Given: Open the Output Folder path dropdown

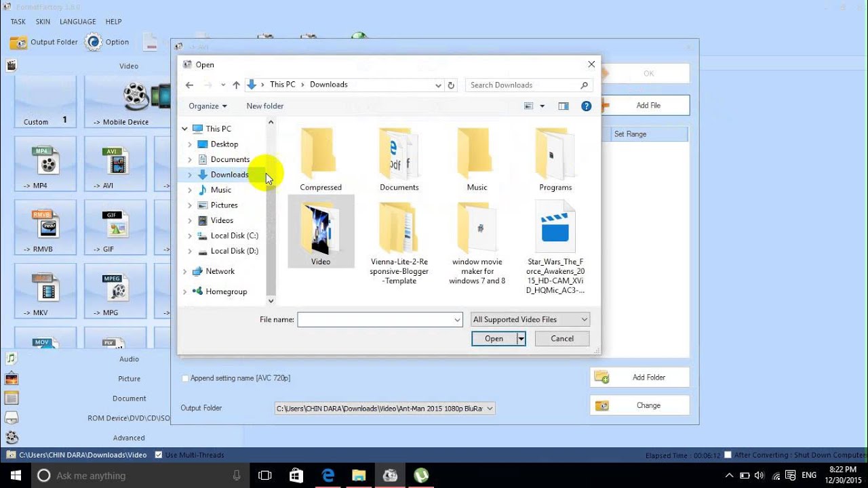Looking at the screenshot, I should pos(490,408).
